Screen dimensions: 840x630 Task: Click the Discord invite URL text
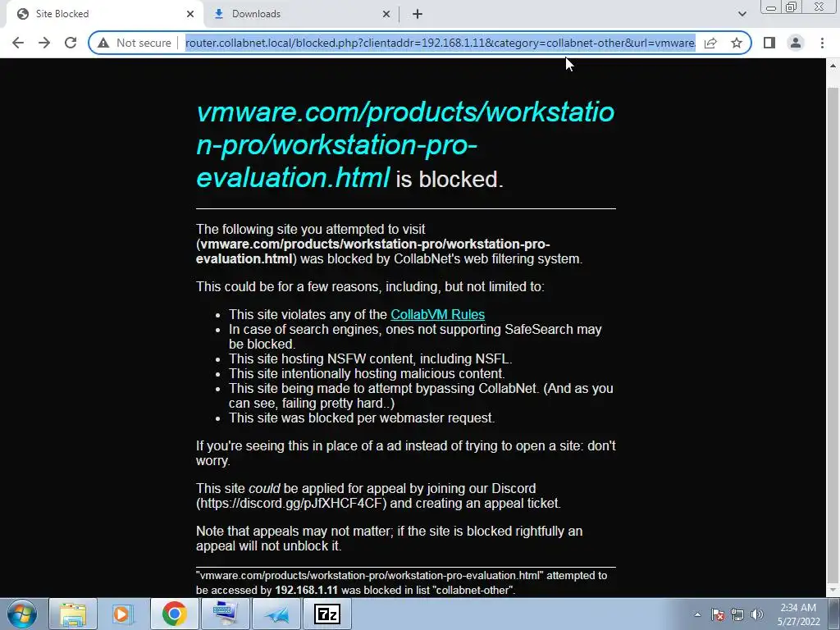pyautogui.click(x=291, y=504)
